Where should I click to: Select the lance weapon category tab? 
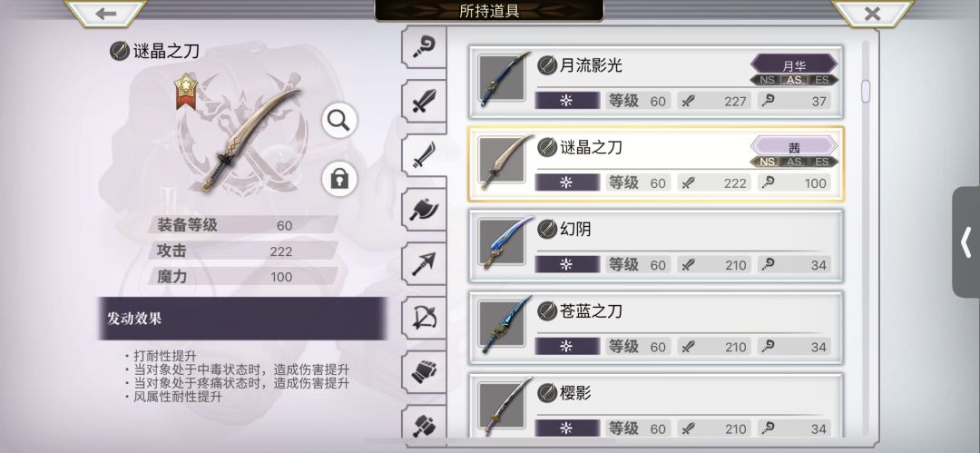(425, 263)
